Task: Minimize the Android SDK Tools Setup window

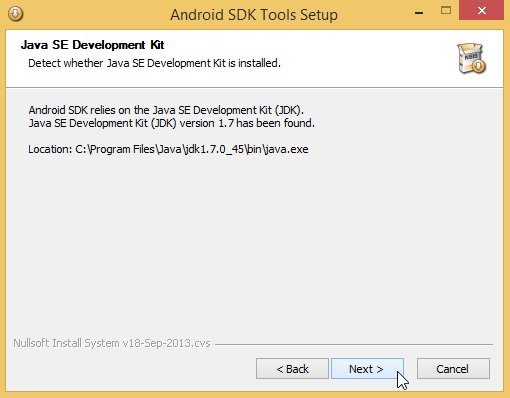Action: (x=419, y=13)
